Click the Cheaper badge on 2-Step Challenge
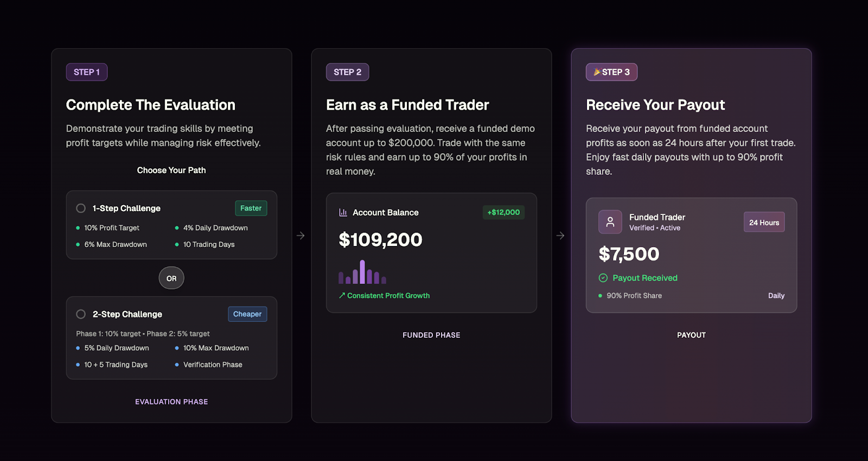The height and width of the screenshot is (461, 868). (x=247, y=314)
